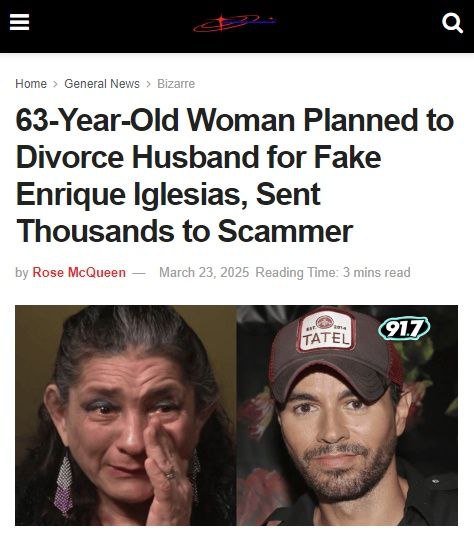Click the word "Scammer" in headline
The height and width of the screenshot is (537, 474).
click(x=285, y=231)
